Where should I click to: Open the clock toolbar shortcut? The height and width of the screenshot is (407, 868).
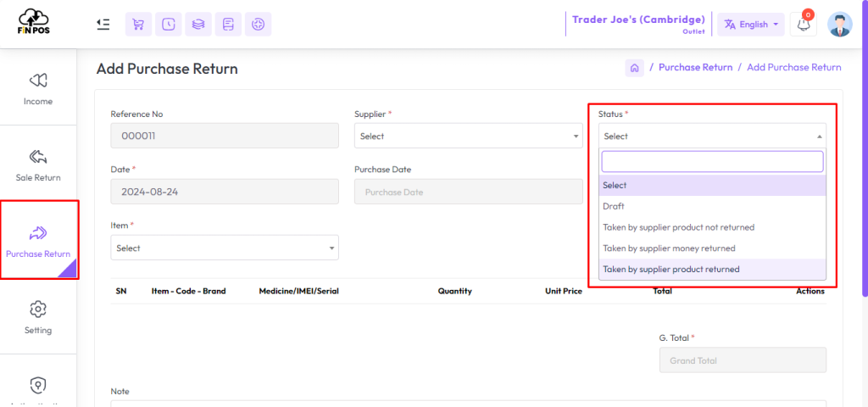click(169, 25)
